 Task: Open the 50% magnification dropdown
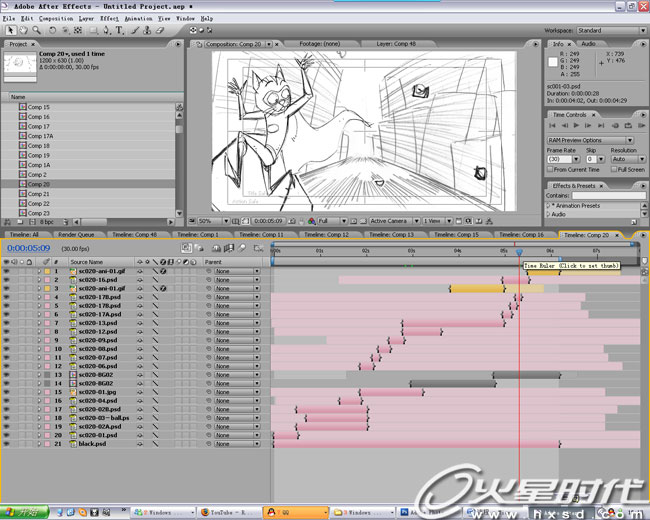[x=213, y=221]
